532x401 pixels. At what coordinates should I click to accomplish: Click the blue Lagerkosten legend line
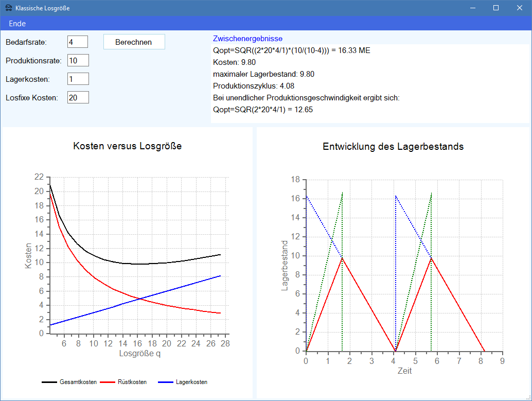click(165, 382)
